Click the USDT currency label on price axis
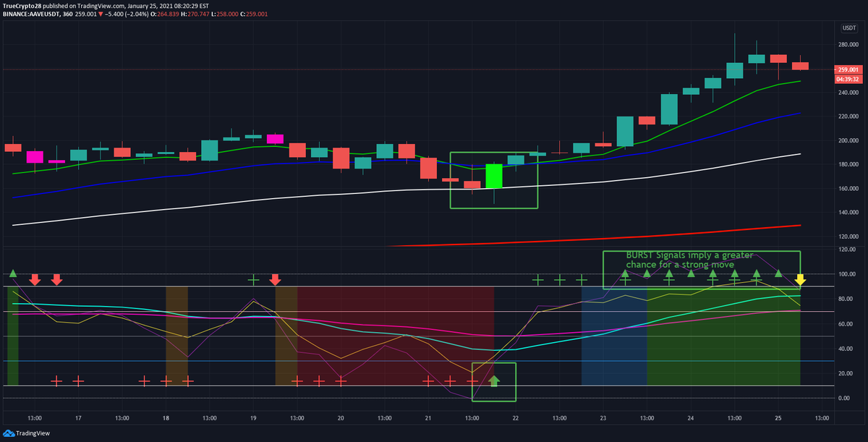The image size is (868, 442). (849, 27)
